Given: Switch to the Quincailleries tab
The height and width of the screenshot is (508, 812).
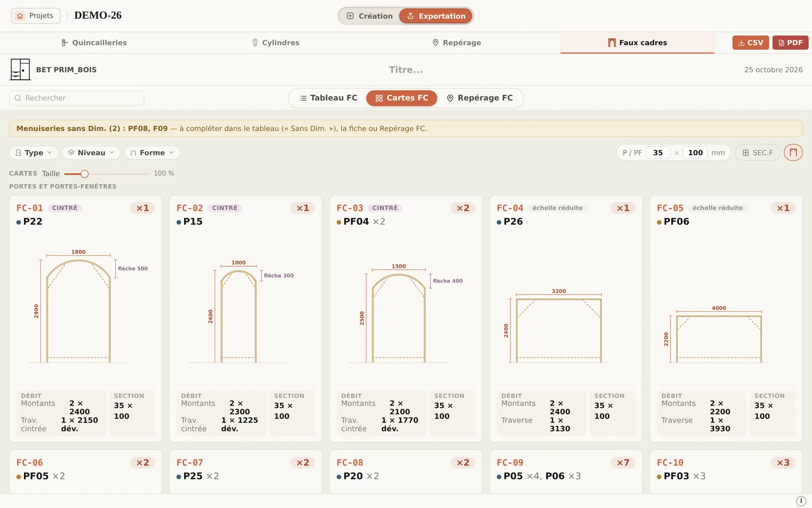Looking at the screenshot, I should pos(94,43).
